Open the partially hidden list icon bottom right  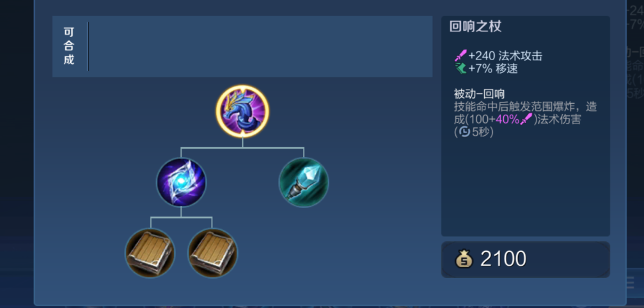pos(629,282)
